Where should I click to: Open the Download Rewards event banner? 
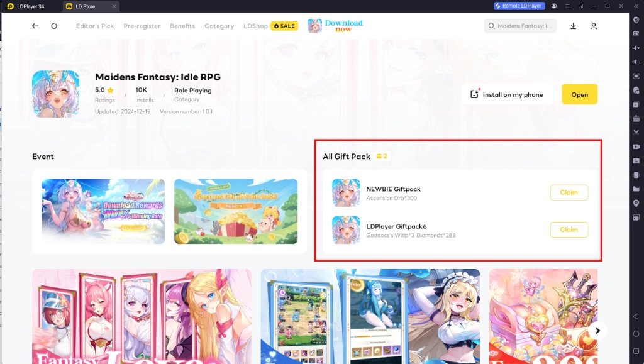(x=103, y=211)
